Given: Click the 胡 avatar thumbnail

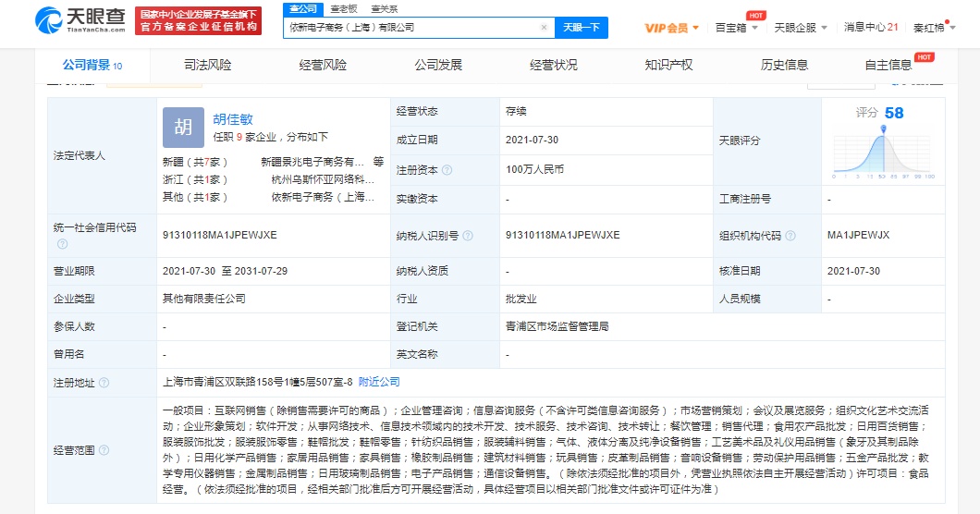Looking at the screenshot, I should tap(183, 128).
